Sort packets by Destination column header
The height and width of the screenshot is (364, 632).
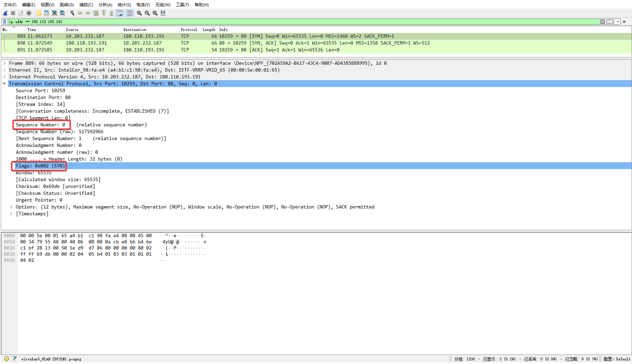150,30
